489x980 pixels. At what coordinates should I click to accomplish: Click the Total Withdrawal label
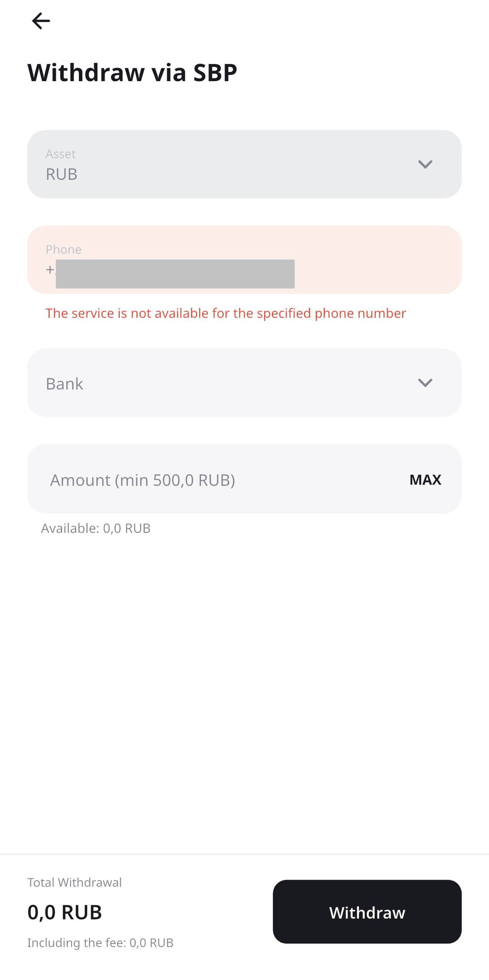[75, 882]
